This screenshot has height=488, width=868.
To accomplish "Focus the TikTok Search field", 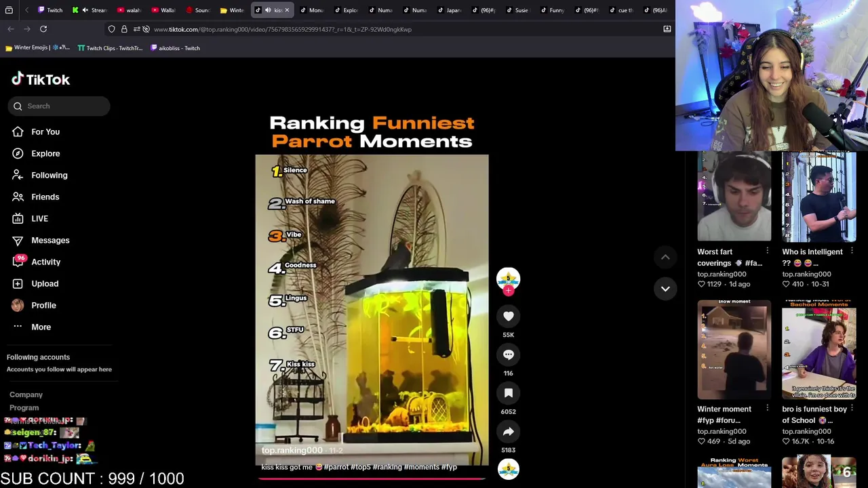I will (59, 106).
